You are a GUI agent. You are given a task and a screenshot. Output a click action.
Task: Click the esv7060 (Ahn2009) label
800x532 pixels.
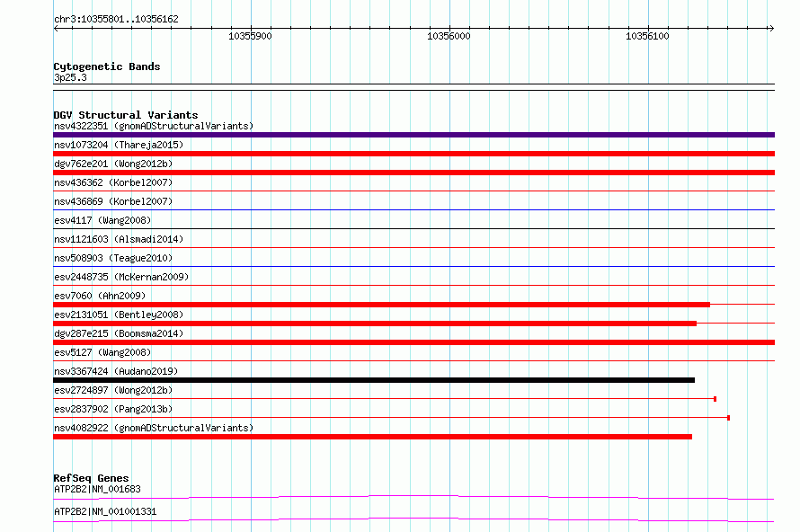point(100,296)
